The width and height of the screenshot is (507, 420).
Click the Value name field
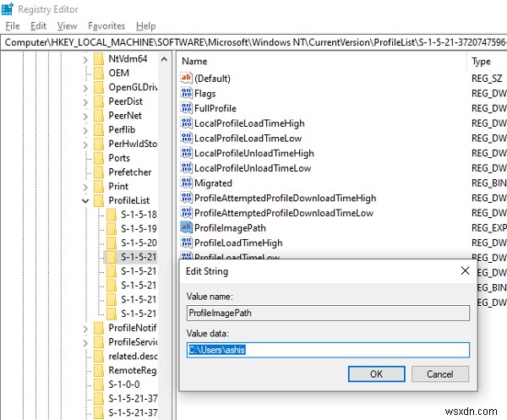(328, 313)
